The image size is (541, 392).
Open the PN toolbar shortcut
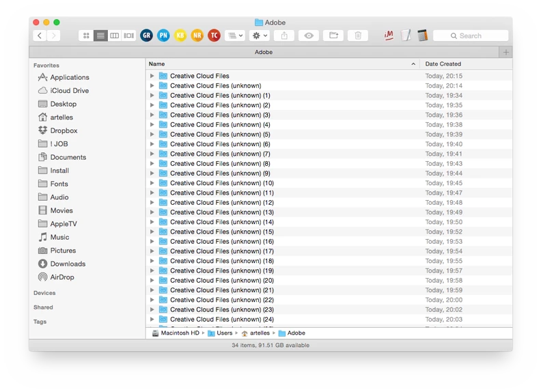pos(163,36)
